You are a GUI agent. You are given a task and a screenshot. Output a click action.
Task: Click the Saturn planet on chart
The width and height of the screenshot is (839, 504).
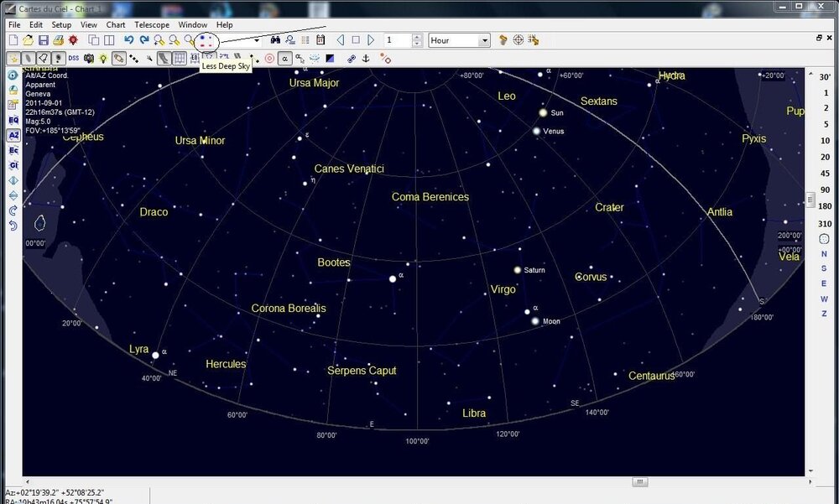(x=518, y=270)
